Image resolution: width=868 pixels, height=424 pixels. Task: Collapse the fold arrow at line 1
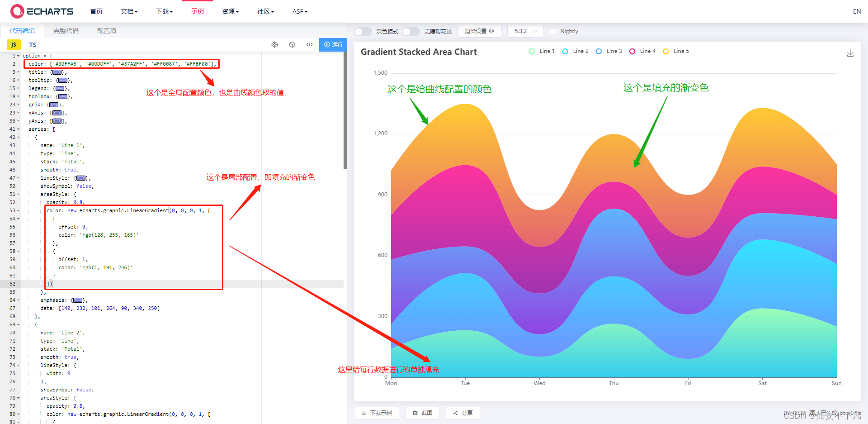19,56
